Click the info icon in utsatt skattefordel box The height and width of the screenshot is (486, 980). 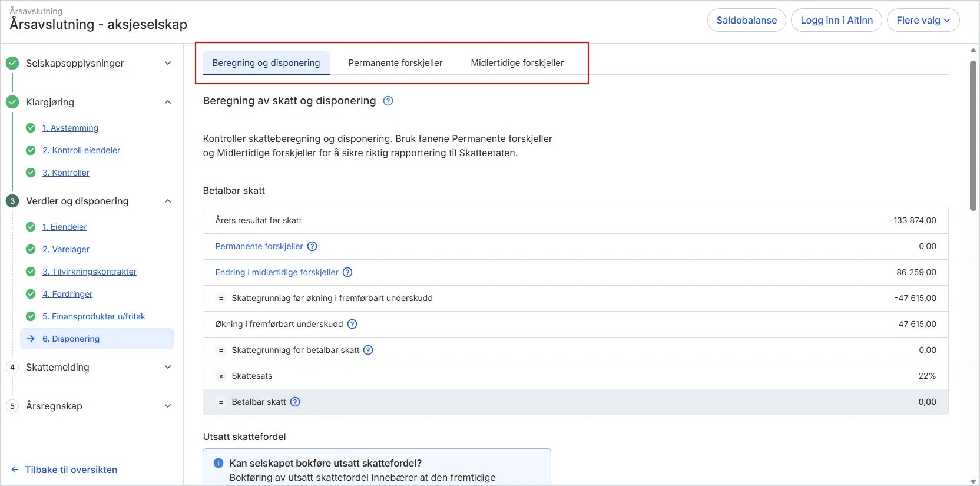218,463
